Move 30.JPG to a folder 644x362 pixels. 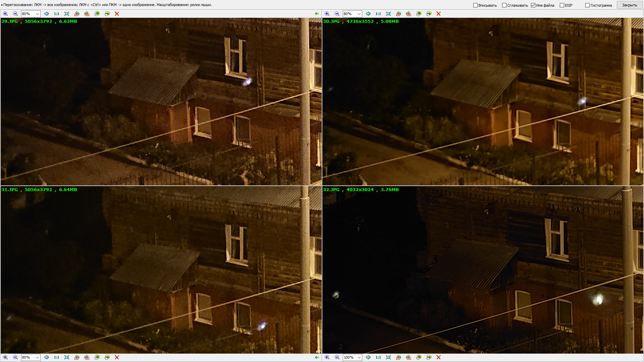[x=429, y=14]
